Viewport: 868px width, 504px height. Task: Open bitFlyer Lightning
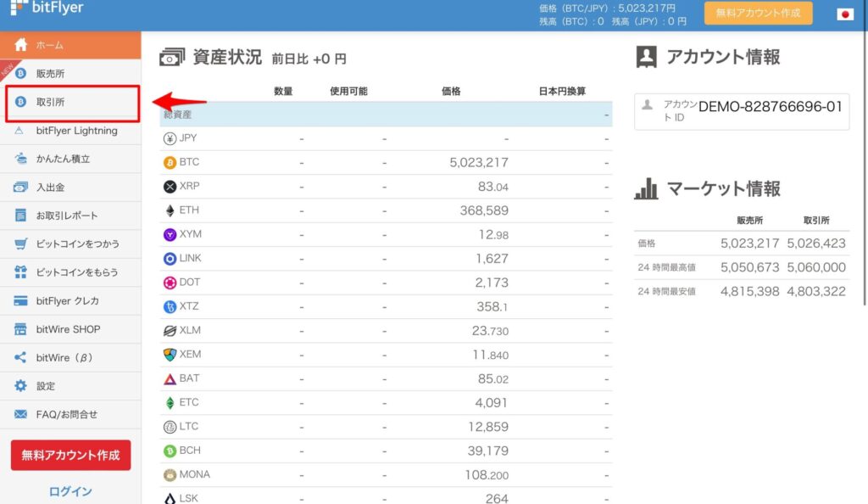pos(70,131)
